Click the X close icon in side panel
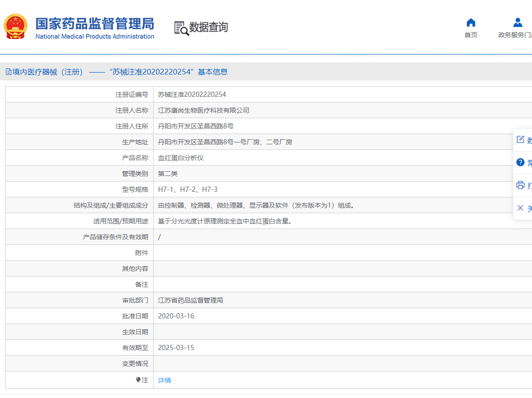This screenshot has height=398, width=532. (520, 208)
